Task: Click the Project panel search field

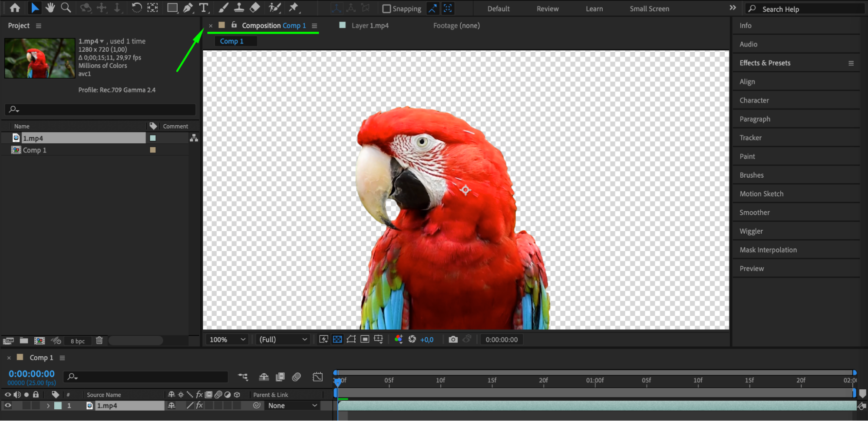Action: pos(101,109)
